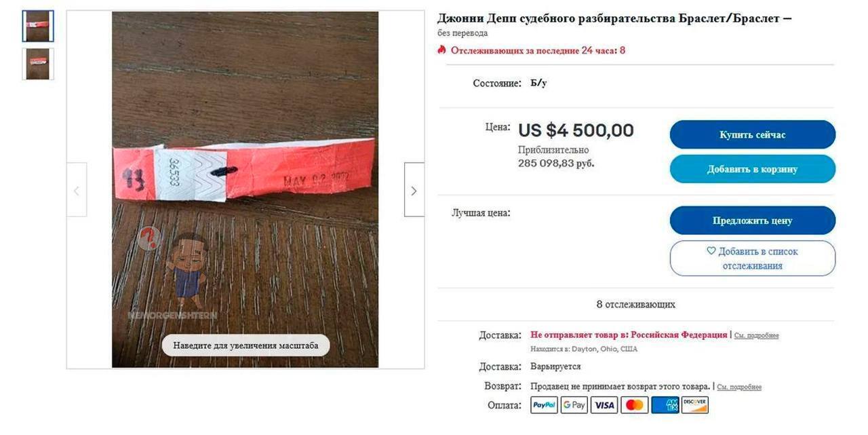The image size is (868, 435).
Task: Click the 8 отслеживающих watcher count
Action: (635, 304)
